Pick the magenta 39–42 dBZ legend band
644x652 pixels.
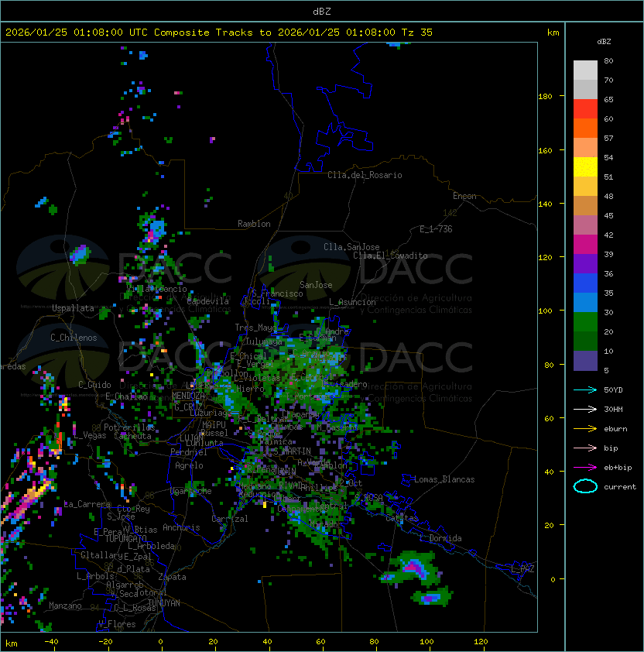[x=585, y=245]
